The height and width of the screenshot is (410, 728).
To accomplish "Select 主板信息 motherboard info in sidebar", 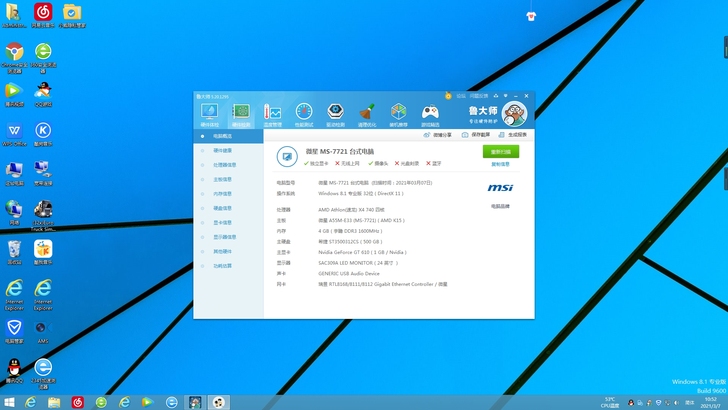I will click(x=228, y=179).
